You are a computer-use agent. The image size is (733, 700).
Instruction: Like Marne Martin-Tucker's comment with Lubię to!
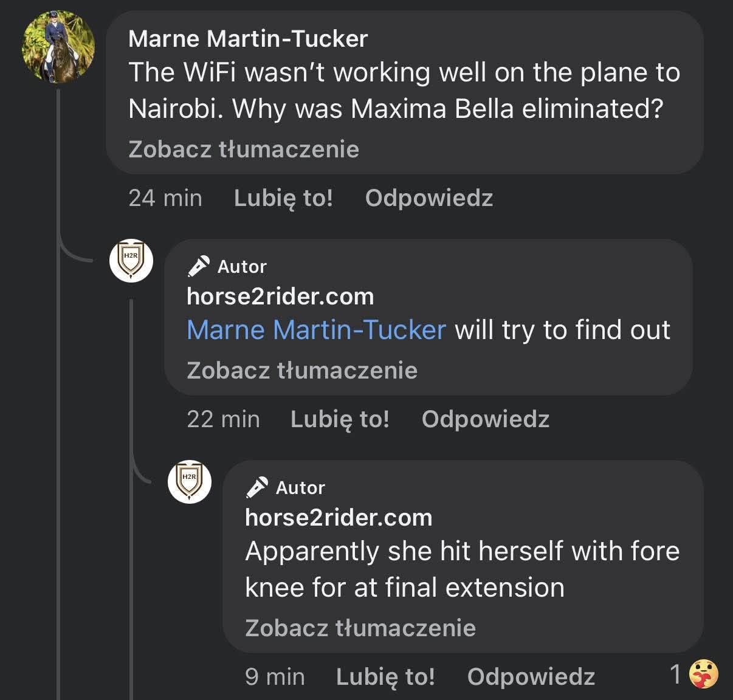click(283, 198)
